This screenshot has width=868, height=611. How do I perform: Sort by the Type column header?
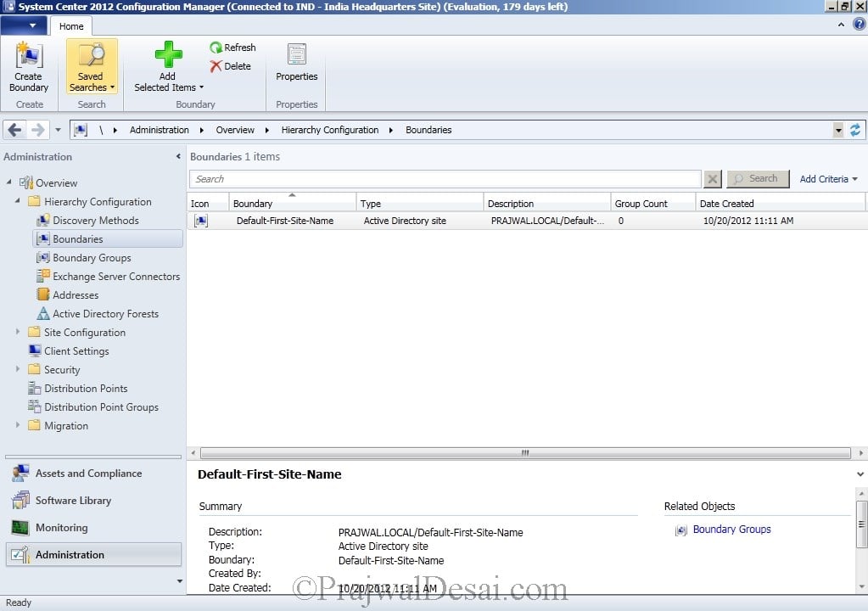coord(420,203)
